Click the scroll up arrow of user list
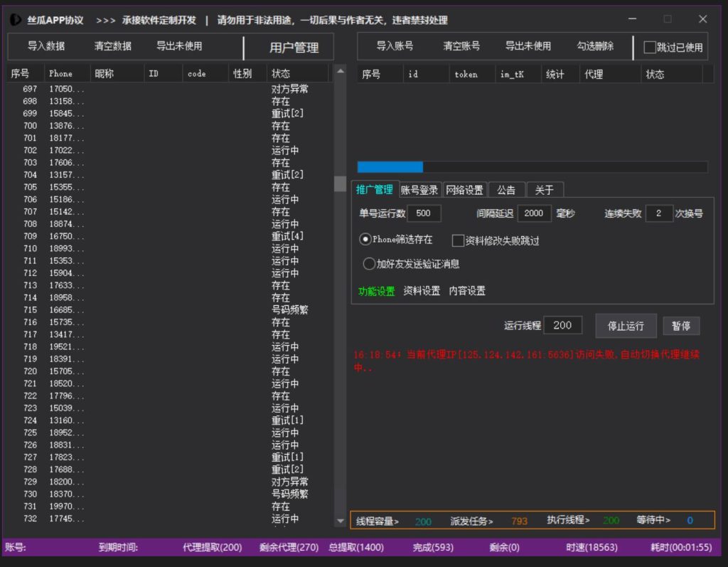728x567 pixels. tap(340, 72)
